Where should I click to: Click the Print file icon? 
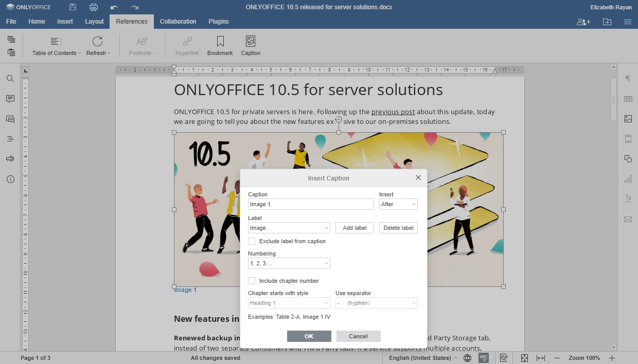pos(93,7)
